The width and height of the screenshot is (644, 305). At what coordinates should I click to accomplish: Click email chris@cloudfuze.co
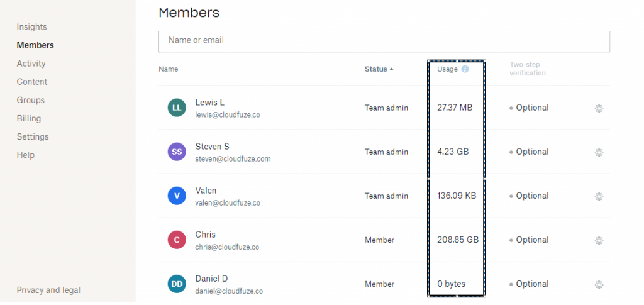227,247
